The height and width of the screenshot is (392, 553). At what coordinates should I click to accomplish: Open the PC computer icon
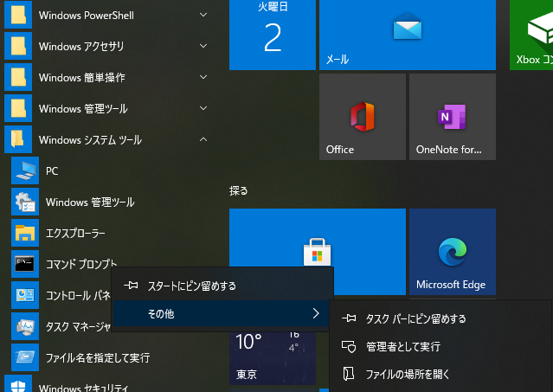(25, 171)
